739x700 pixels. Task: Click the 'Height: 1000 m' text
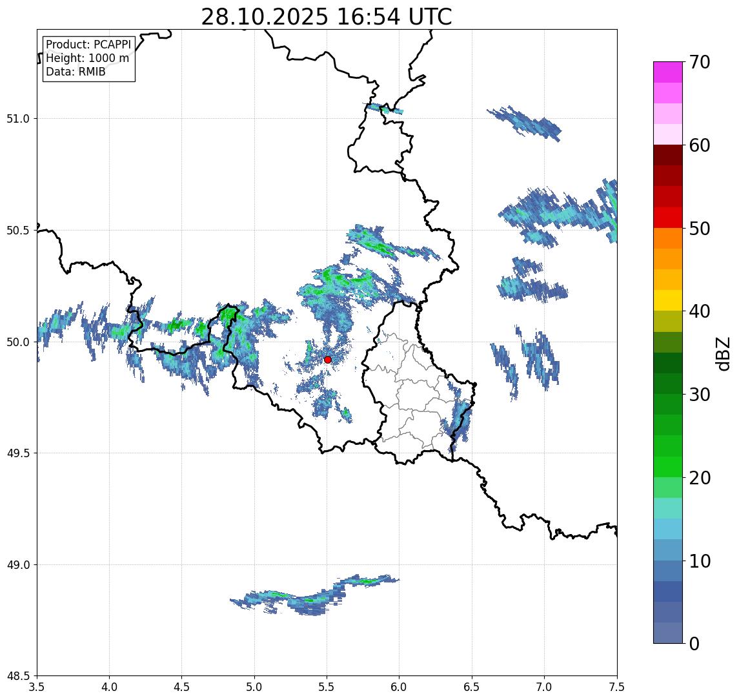[87, 58]
